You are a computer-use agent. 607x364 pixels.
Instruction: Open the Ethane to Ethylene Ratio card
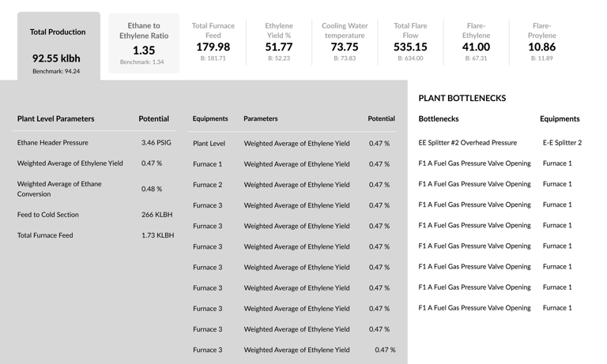pyautogui.click(x=144, y=43)
